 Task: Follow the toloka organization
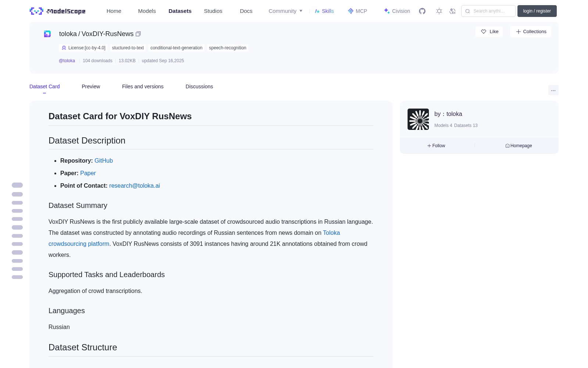click(x=436, y=146)
